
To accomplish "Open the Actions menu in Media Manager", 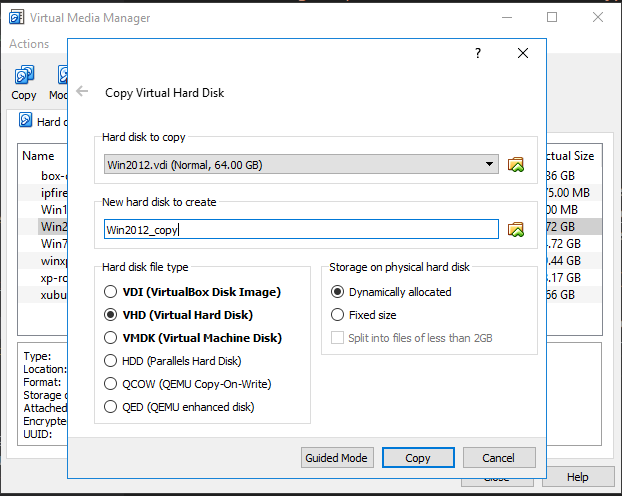I will point(29,44).
